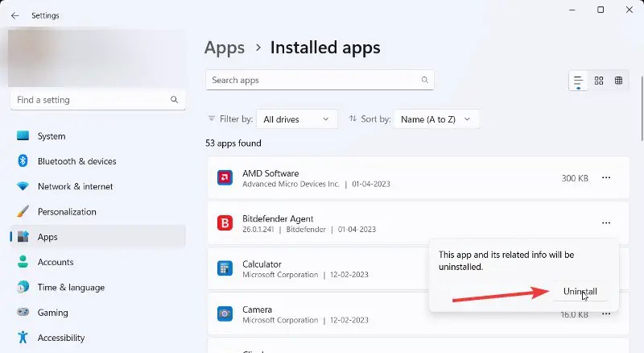Click the Accounts person icon
Screen dimensions: 644x353
click(23, 262)
